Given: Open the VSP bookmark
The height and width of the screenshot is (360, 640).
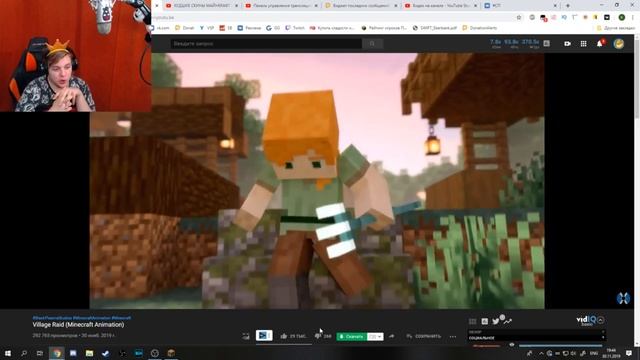Looking at the screenshot, I should pyautogui.click(x=207, y=28).
